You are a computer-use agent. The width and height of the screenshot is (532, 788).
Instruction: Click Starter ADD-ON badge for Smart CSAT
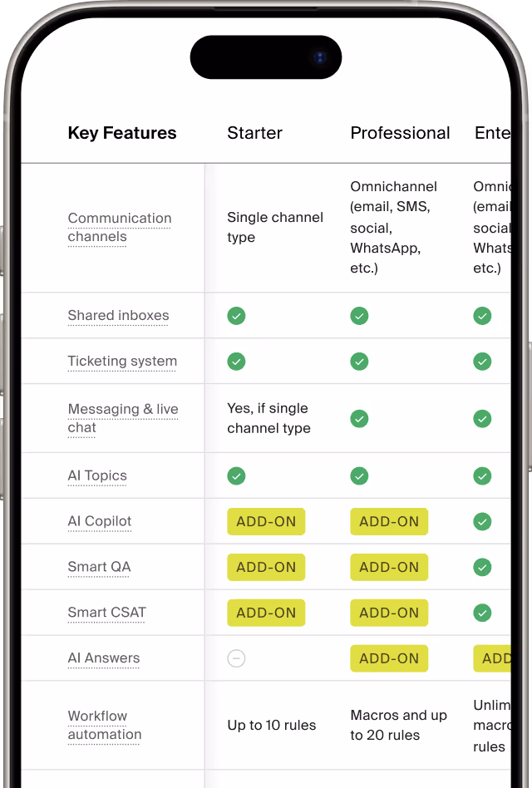coord(266,613)
